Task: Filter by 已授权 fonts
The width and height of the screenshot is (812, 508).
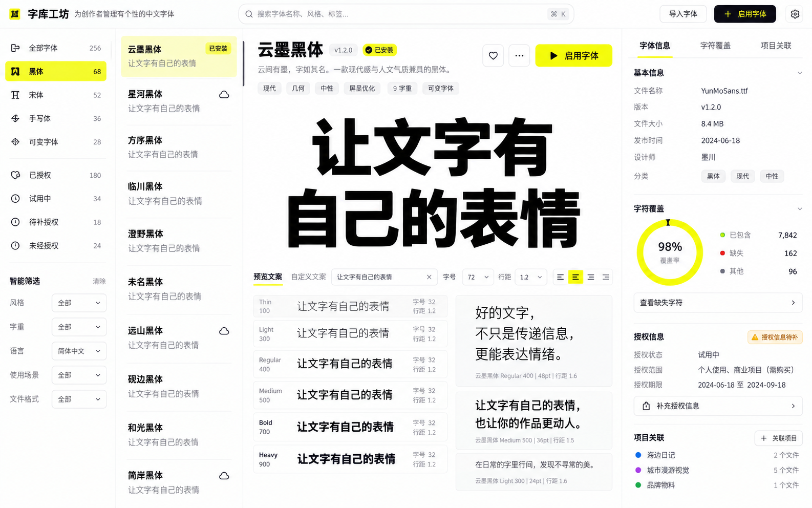Action: point(56,175)
